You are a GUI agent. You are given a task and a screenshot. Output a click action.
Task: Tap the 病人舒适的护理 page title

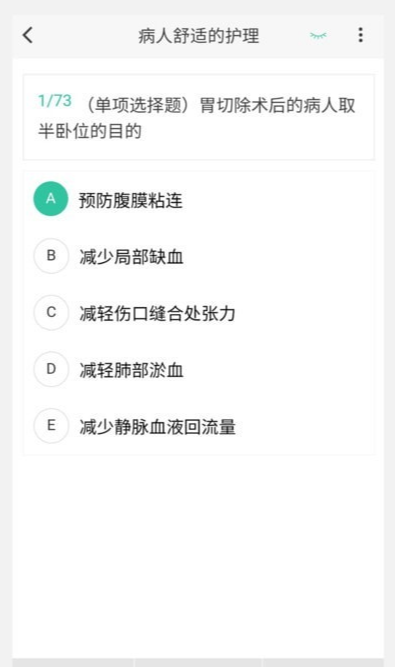coord(199,36)
